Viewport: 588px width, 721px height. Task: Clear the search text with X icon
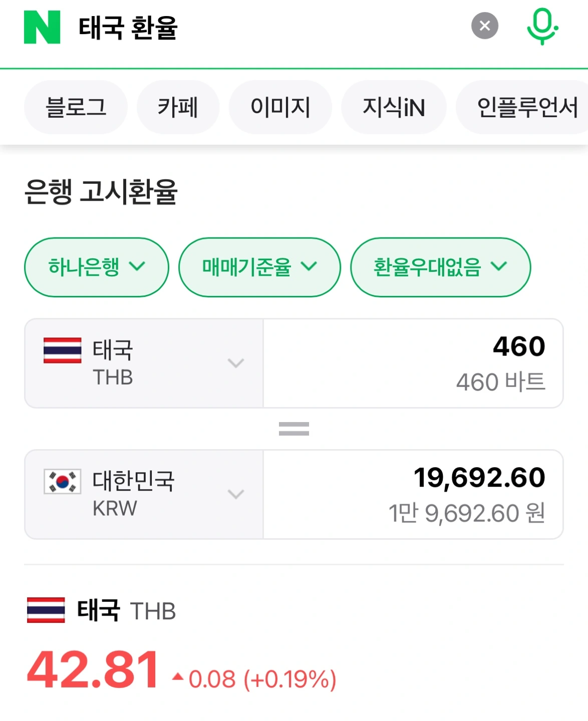click(484, 26)
